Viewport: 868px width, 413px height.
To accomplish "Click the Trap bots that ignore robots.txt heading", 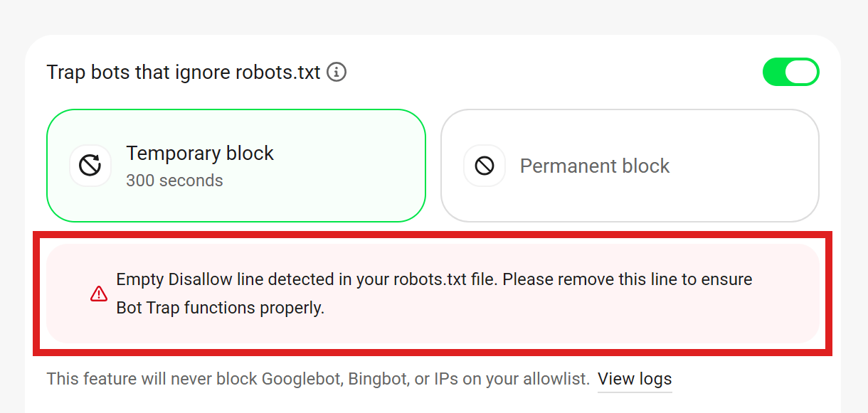I will (184, 72).
